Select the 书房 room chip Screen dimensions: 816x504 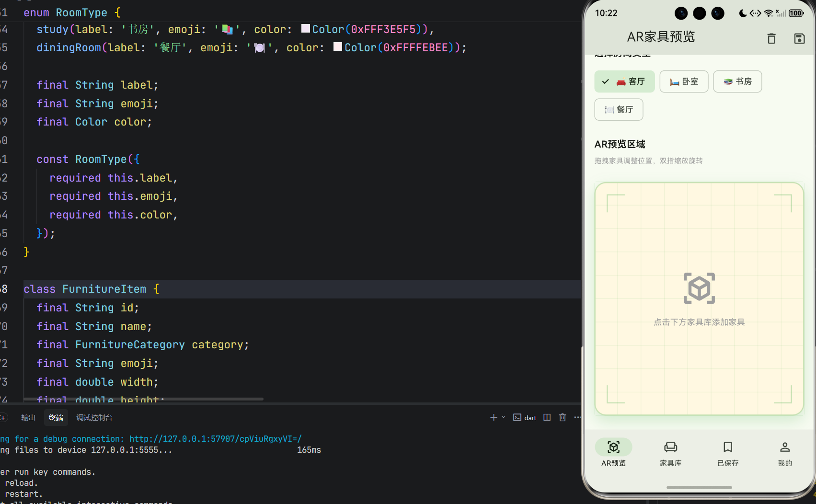pos(737,81)
